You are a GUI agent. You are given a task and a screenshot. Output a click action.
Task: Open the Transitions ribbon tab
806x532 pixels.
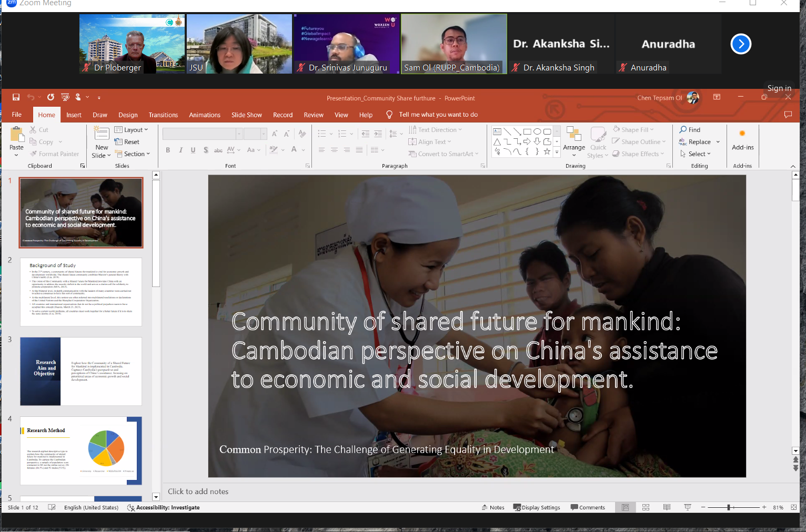coord(163,115)
